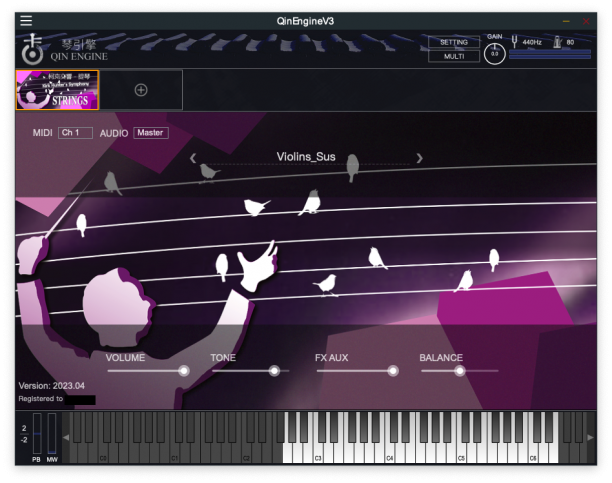Open the MIDI channel dropdown Ch 1
This screenshot has width=612, height=483.
pyautogui.click(x=75, y=133)
